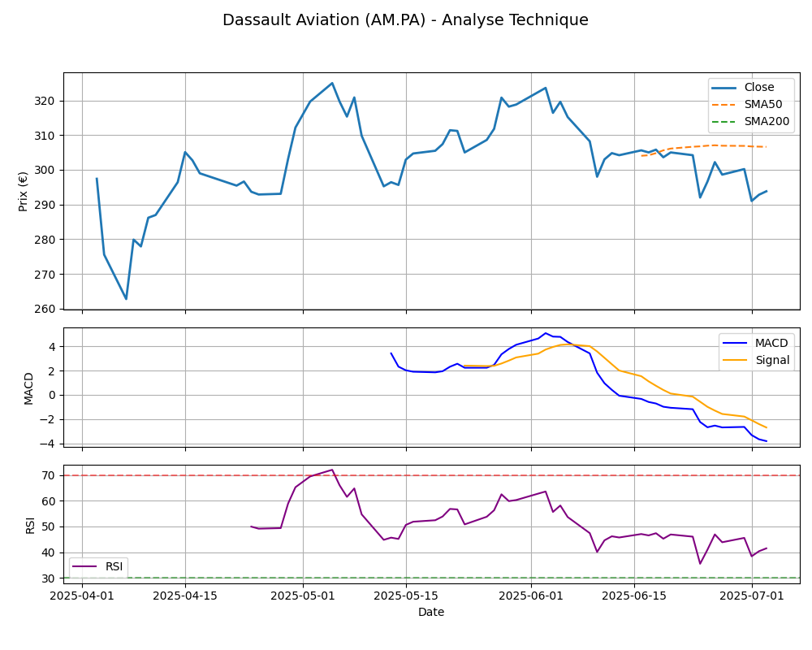Click the 40 RSI axis tick label

pyautogui.click(x=48, y=553)
